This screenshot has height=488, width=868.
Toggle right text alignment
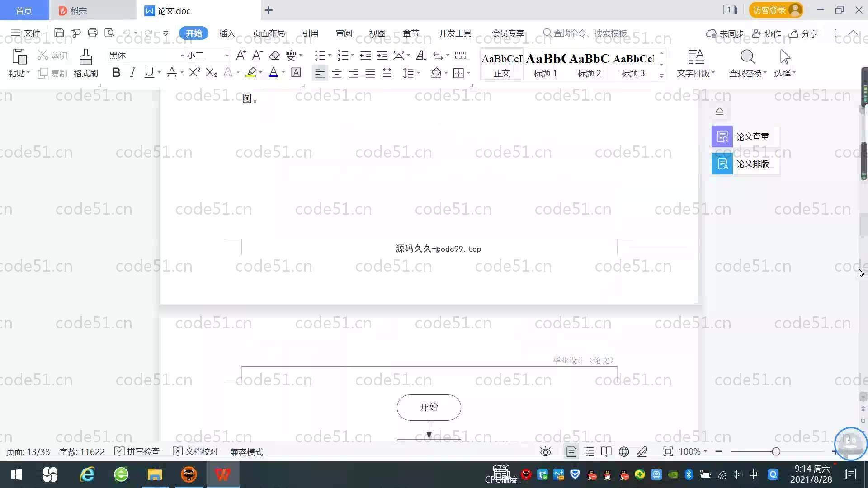pos(353,73)
